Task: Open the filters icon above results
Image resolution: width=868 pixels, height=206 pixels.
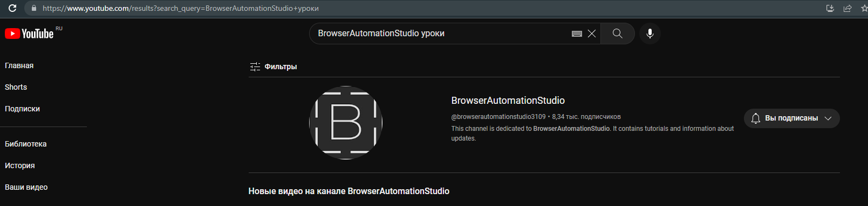Action: pyautogui.click(x=255, y=67)
